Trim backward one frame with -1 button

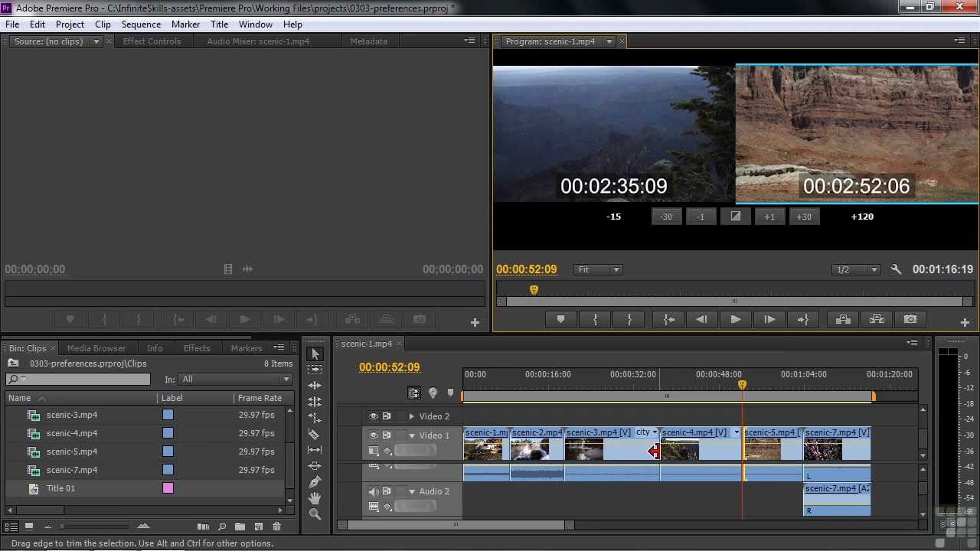pyautogui.click(x=701, y=217)
